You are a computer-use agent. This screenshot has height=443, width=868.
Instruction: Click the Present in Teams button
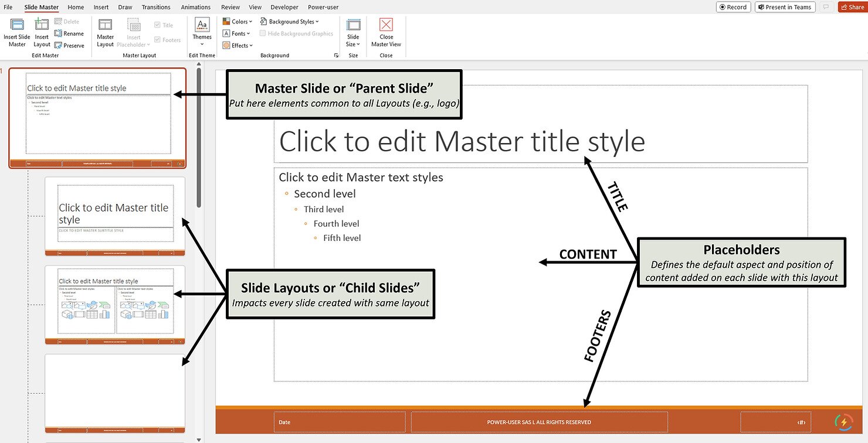[x=785, y=7]
